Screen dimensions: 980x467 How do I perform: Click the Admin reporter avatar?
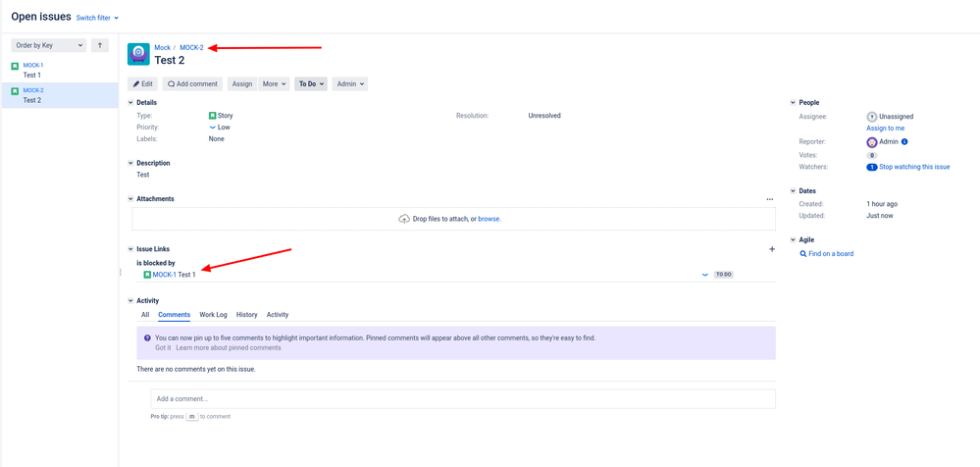[x=872, y=142]
